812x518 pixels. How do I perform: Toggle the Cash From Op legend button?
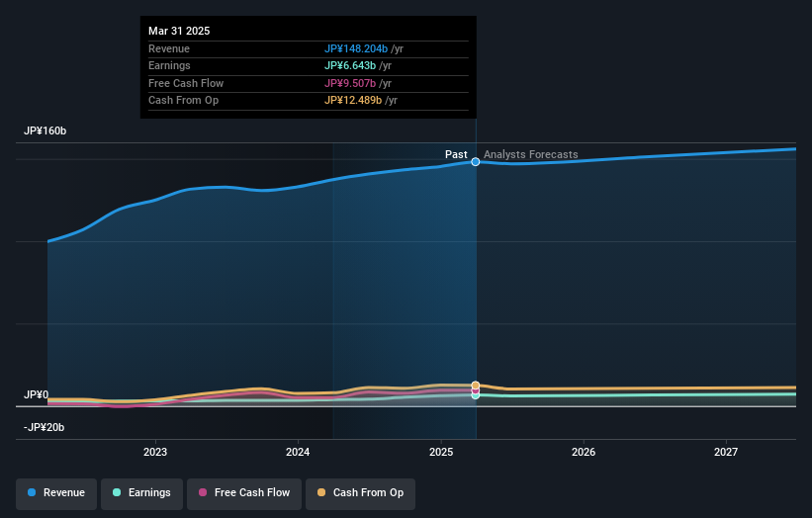[x=360, y=493]
